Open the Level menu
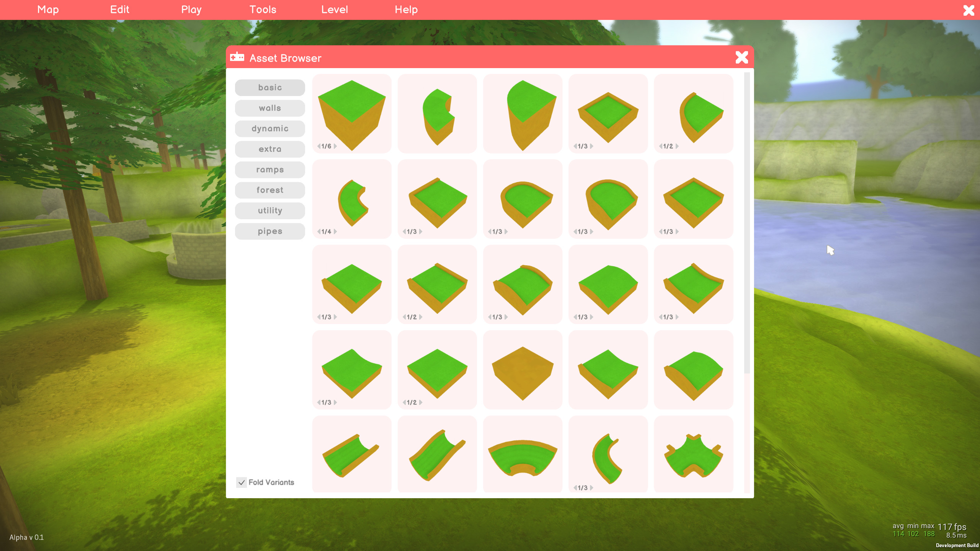 point(334,10)
